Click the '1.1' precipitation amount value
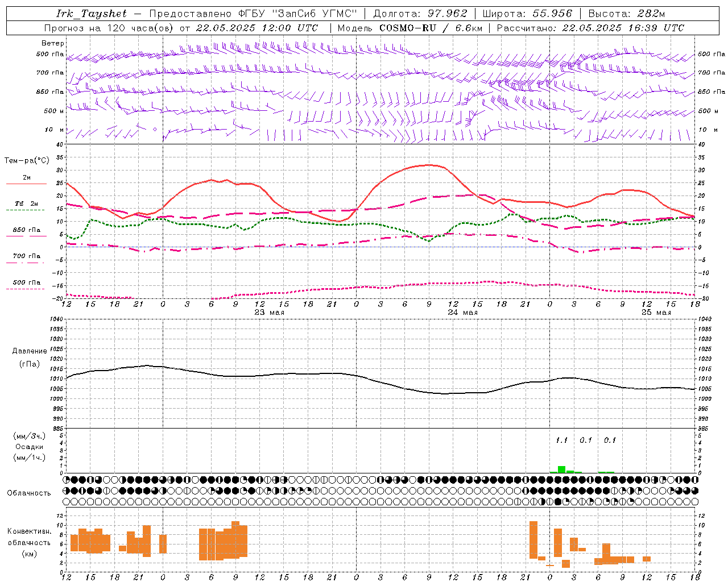This screenshot has width=728, height=582. tap(561, 440)
